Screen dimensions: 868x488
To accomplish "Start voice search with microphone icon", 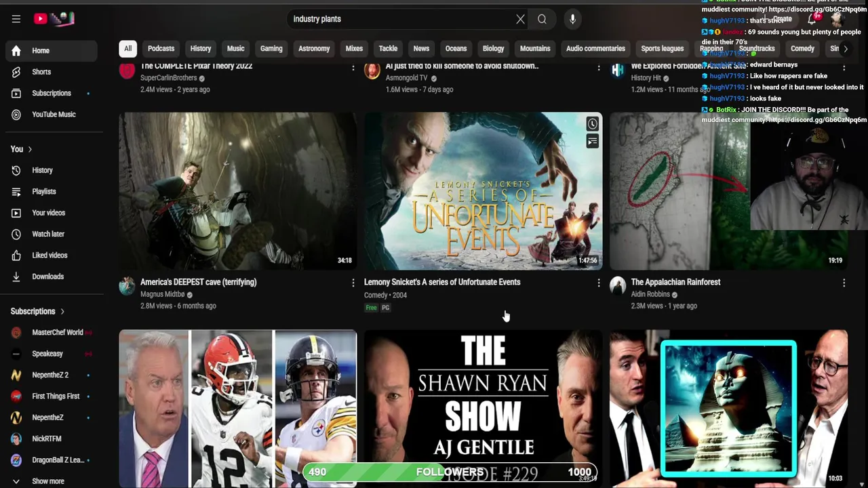I will [572, 19].
